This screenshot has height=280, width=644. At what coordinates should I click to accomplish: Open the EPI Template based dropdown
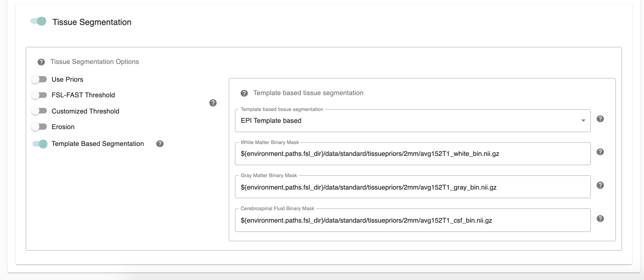pos(406,121)
